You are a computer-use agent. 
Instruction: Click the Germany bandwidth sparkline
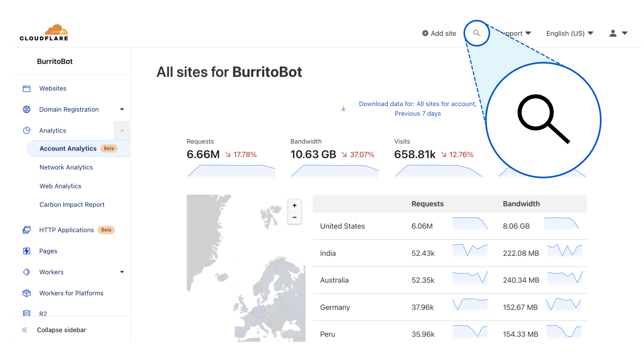(564, 304)
